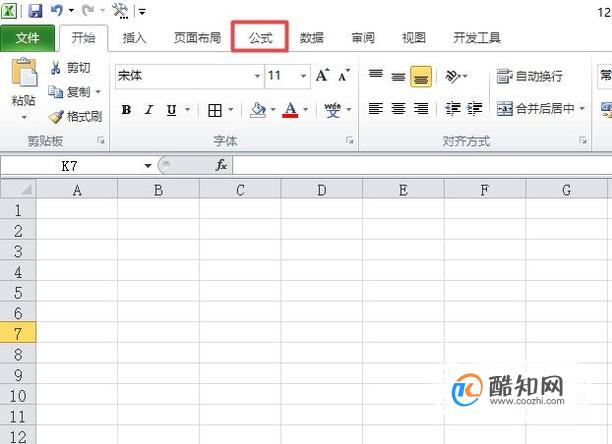The height and width of the screenshot is (444, 612).
Task: Click the center text icon
Action: coord(398,108)
